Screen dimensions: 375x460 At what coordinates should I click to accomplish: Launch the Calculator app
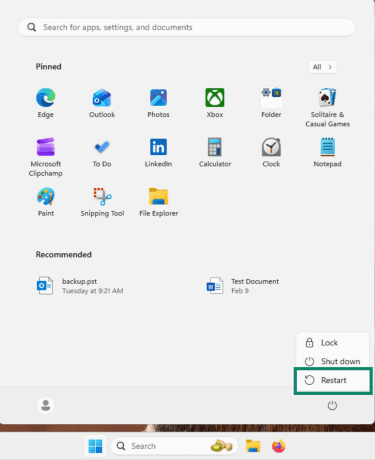[215, 152]
